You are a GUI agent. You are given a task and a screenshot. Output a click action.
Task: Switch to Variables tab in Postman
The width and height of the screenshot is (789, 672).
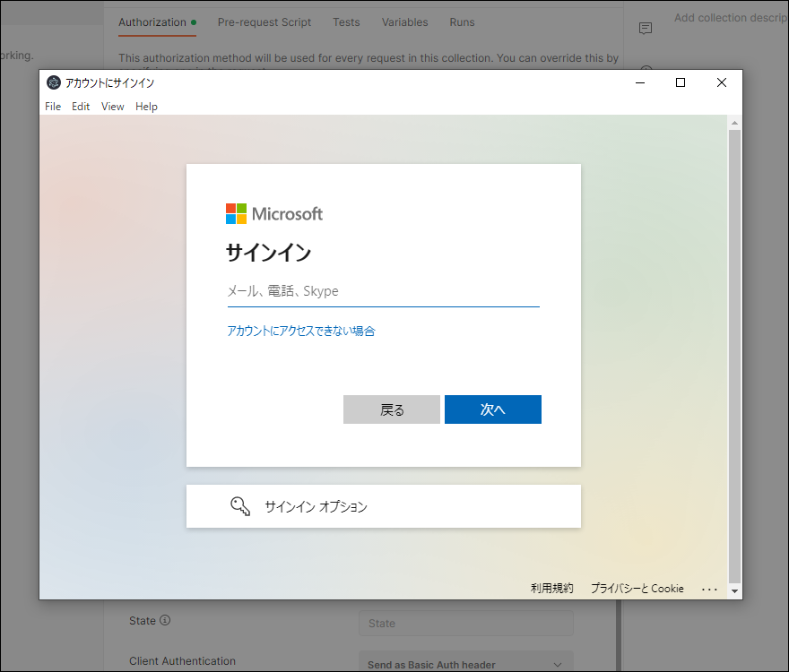(x=404, y=22)
